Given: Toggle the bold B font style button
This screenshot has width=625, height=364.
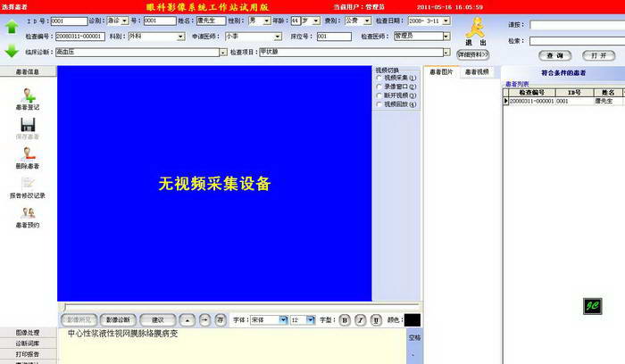Looking at the screenshot, I should click(345, 320).
